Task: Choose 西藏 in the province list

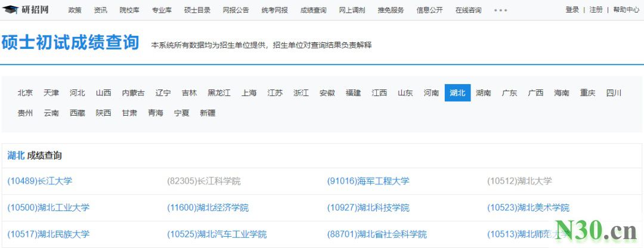Action: tap(77, 113)
